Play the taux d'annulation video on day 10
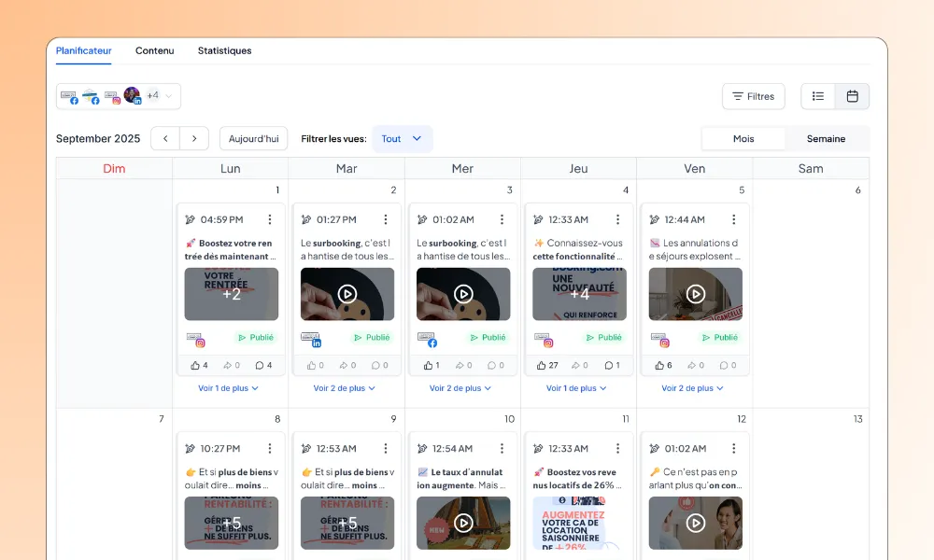 (x=463, y=523)
